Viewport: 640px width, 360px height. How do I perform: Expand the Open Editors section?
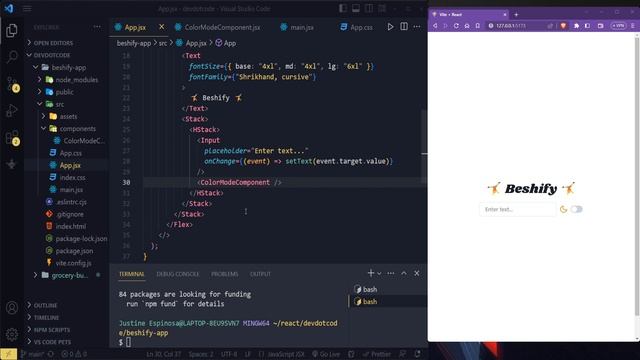(x=53, y=43)
